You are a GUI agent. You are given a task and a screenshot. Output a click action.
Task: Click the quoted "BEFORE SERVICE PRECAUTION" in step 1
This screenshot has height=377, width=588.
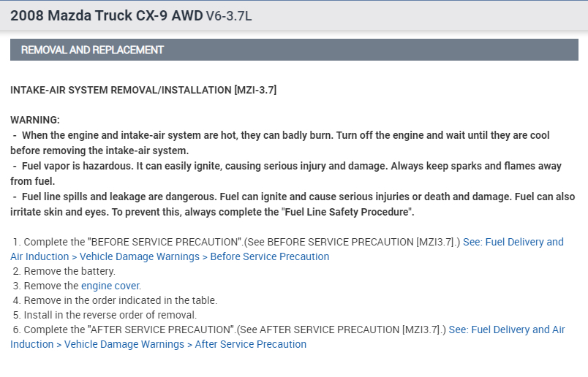[162, 242]
